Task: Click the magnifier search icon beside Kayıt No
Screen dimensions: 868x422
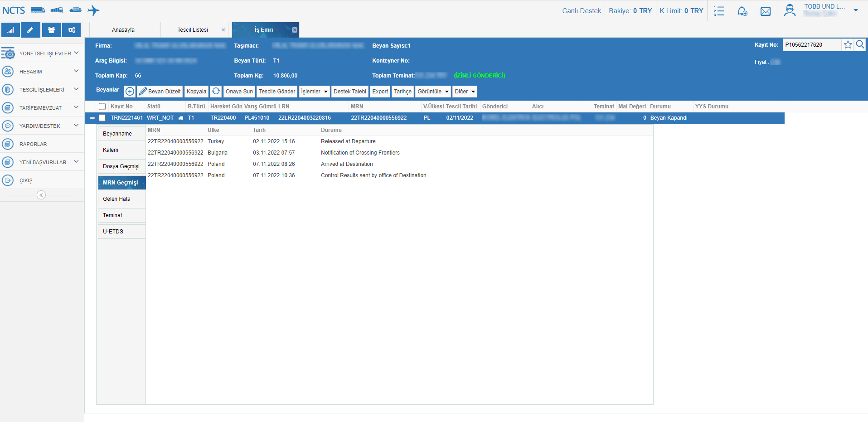Action: (x=860, y=45)
